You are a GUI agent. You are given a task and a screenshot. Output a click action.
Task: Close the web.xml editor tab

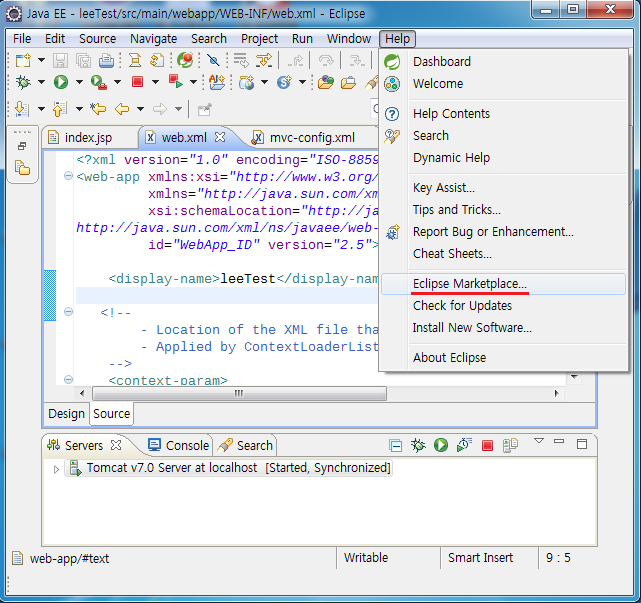pyautogui.click(x=220, y=137)
